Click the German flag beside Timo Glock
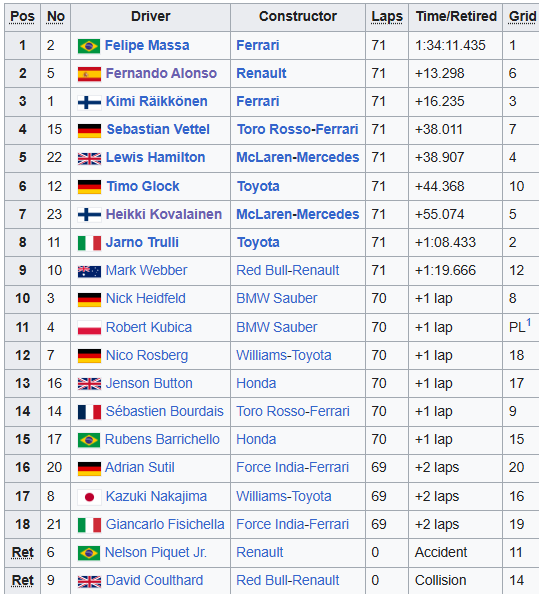 pos(89,187)
